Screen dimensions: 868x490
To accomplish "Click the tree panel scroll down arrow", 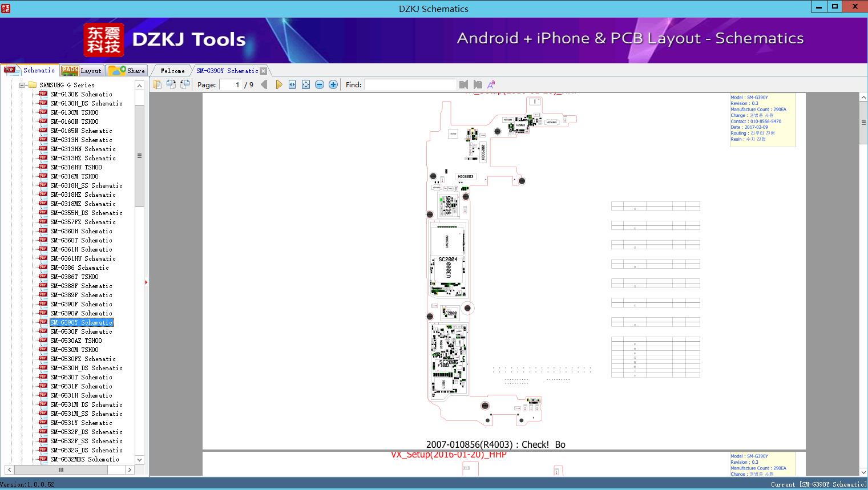I will pyautogui.click(x=139, y=459).
